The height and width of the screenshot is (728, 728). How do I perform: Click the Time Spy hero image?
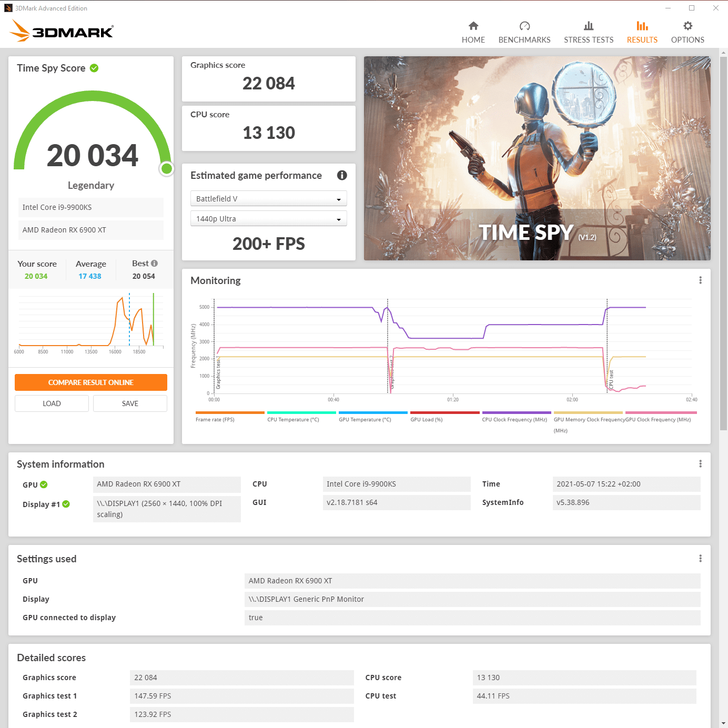point(537,158)
